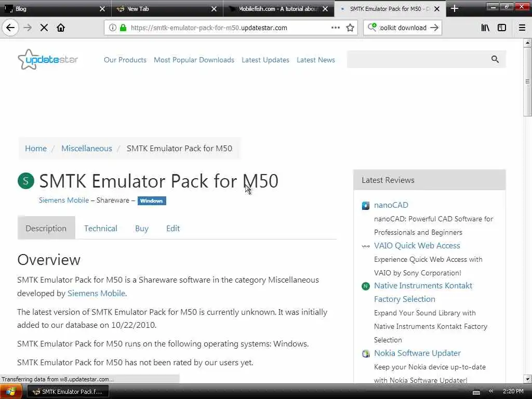Click Siemens Mobile link in overview
The width and height of the screenshot is (532, 399).
pyautogui.click(x=96, y=293)
